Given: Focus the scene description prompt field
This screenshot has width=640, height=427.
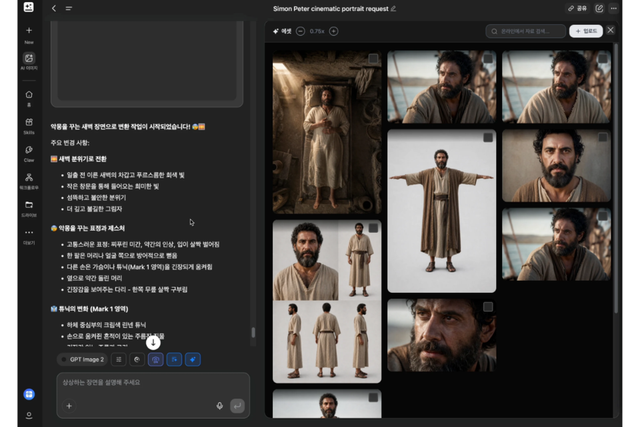Looking at the screenshot, I should point(153,383).
